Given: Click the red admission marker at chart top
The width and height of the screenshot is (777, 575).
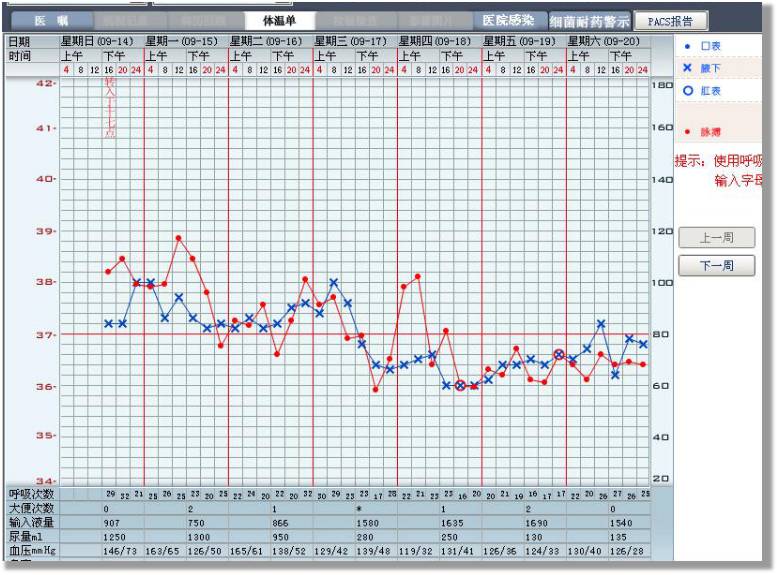Looking at the screenshot, I should click(110, 110).
